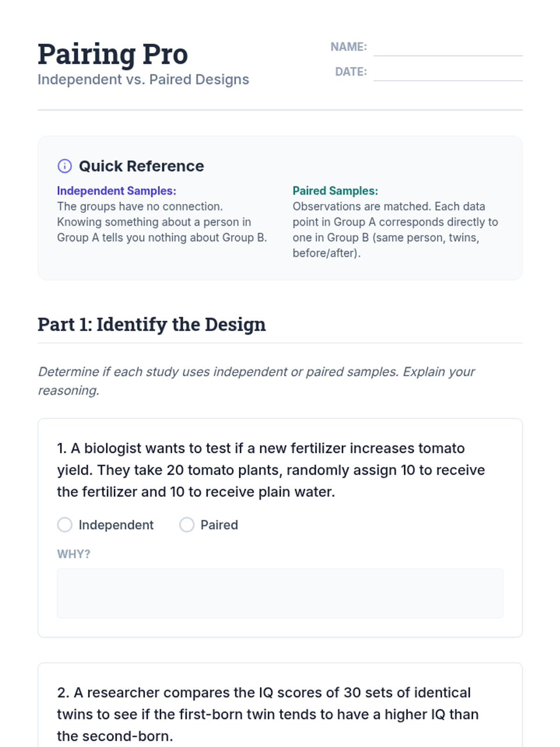Viewport: 560px width, 747px height.
Task: Click the tomato fertilizer question text
Action: 271,470
